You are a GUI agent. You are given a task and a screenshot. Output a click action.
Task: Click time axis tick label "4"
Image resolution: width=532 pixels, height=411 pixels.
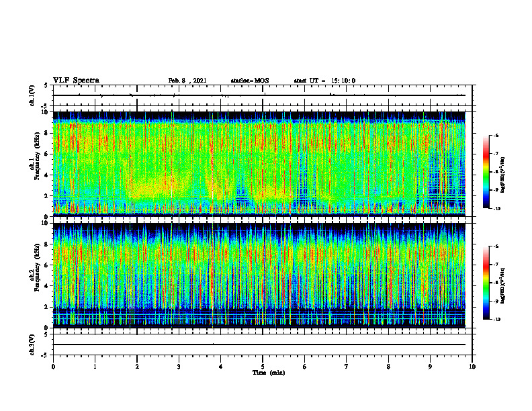pyautogui.click(x=221, y=367)
